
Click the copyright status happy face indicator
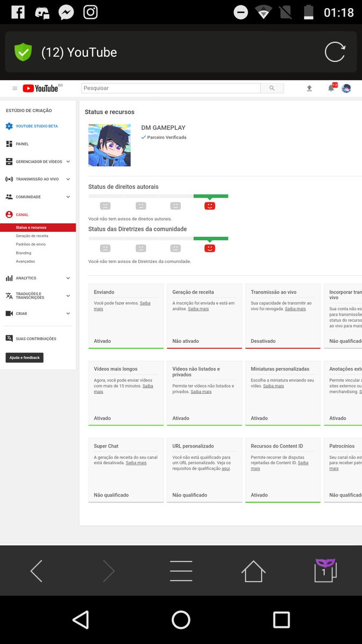click(x=210, y=206)
